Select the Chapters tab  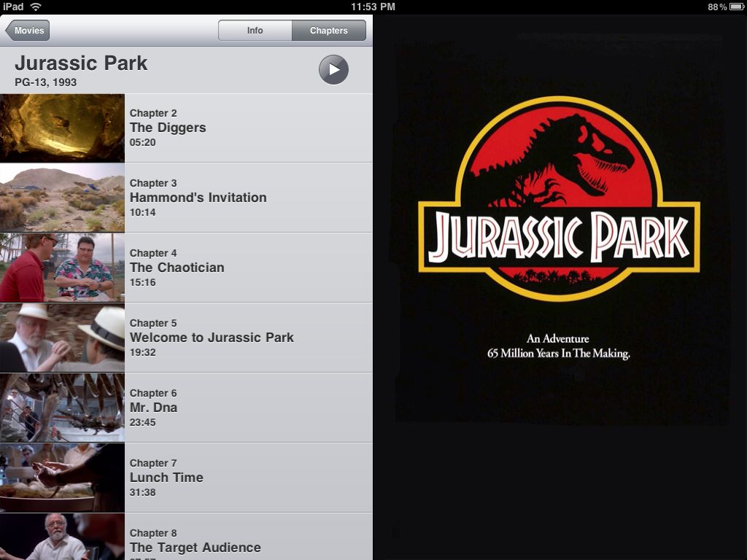[329, 31]
